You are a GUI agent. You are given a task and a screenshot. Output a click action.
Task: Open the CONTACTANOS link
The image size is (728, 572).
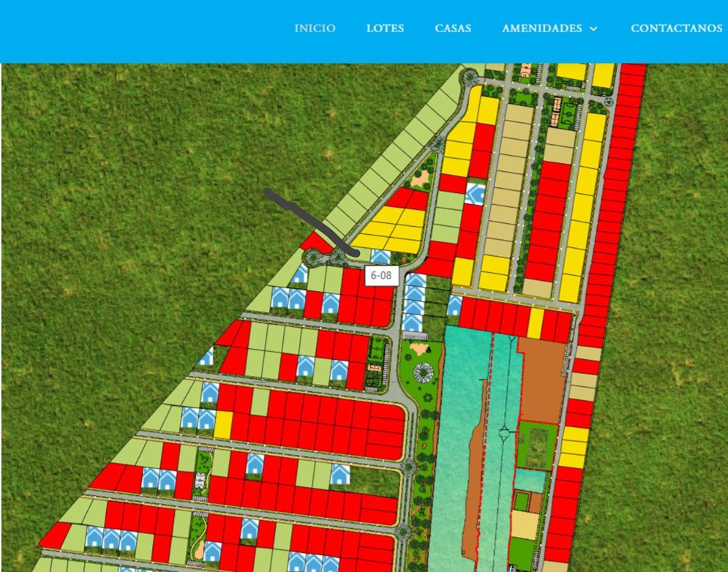click(x=676, y=29)
